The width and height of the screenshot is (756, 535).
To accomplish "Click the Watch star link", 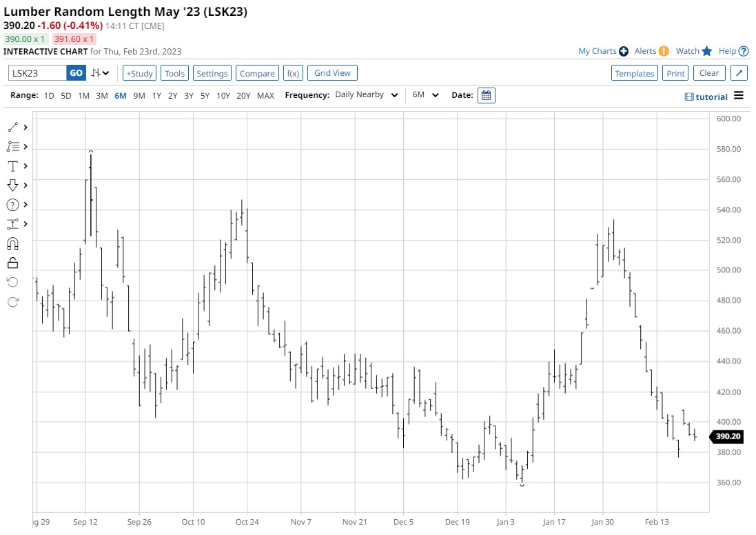I will tap(694, 50).
